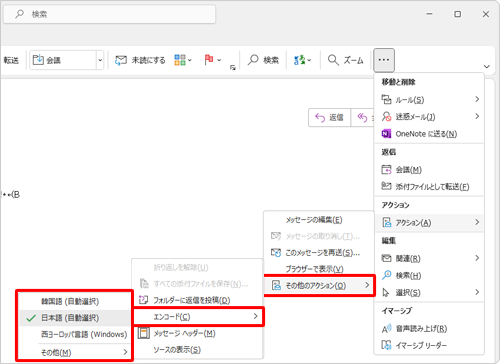Select フォルダーに返信を投稿(D)
Viewport: 500px width, 364px height.
tap(197, 300)
